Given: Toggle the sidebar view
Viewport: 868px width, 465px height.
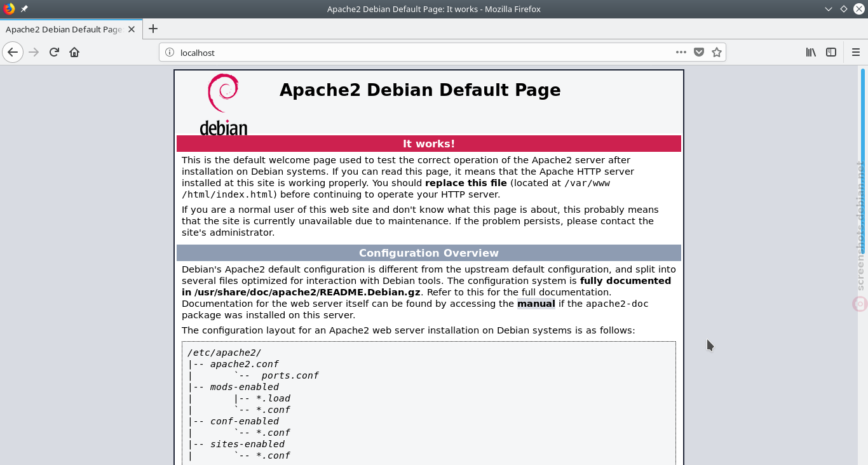Looking at the screenshot, I should pos(831,52).
